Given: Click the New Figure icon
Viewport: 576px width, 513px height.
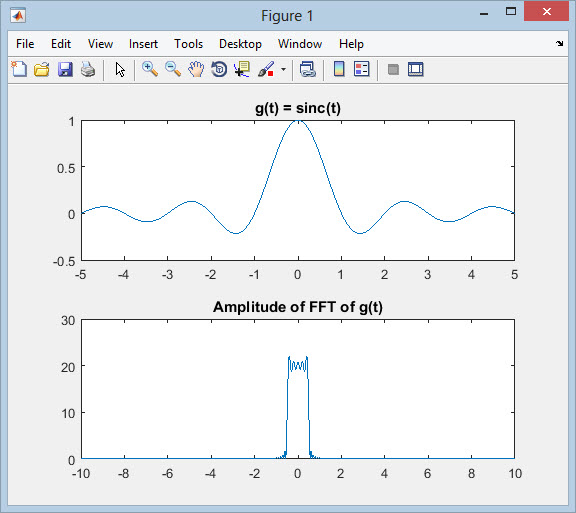Looking at the screenshot, I should click(x=19, y=69).
